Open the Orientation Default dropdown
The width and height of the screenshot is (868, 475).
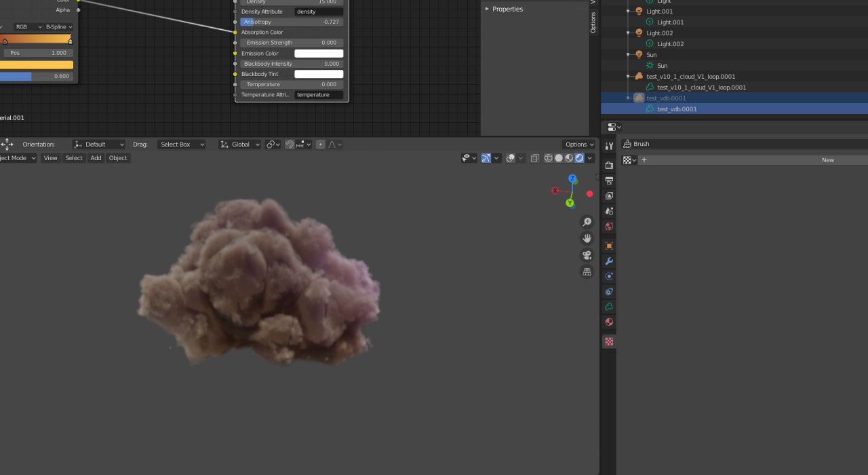coord(99,145)
